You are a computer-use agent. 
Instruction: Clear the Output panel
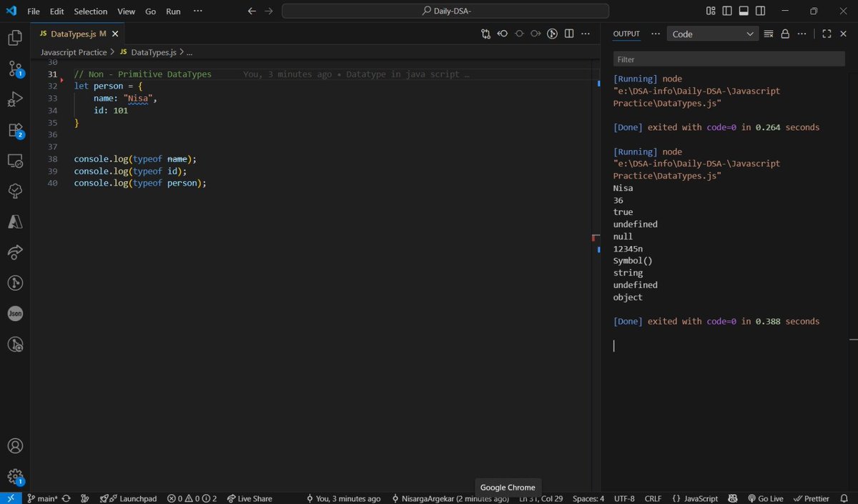click(x=769, y=34)
